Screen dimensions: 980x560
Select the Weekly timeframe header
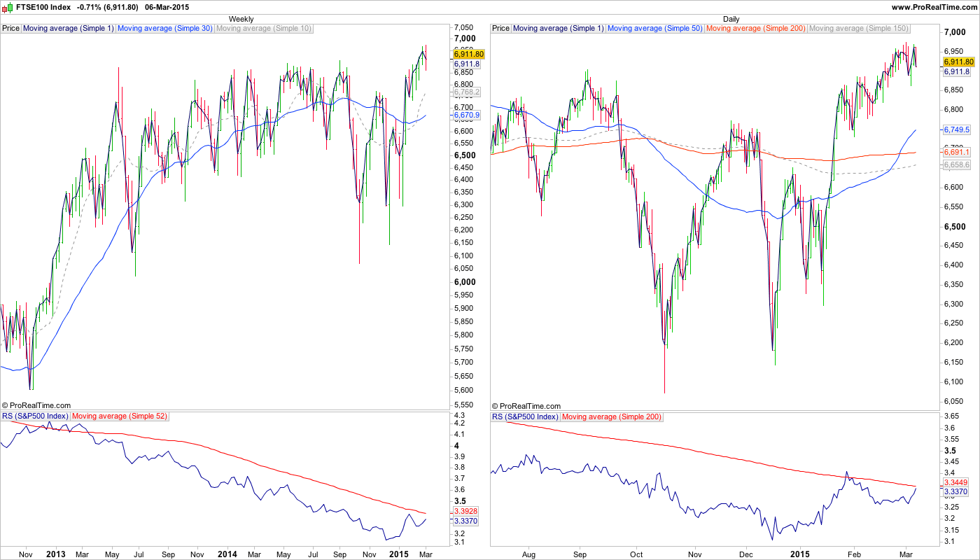pyautogui.click(x=241, y=19)
